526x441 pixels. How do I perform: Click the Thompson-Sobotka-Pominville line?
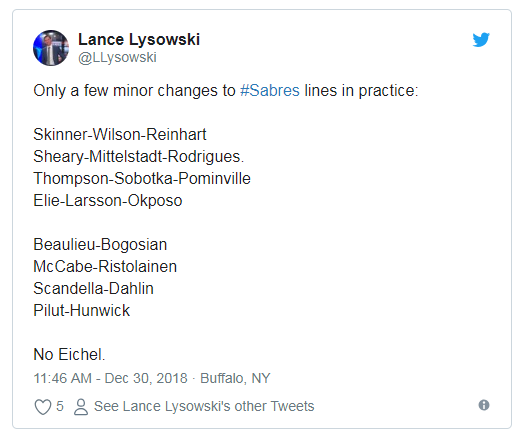142,178
